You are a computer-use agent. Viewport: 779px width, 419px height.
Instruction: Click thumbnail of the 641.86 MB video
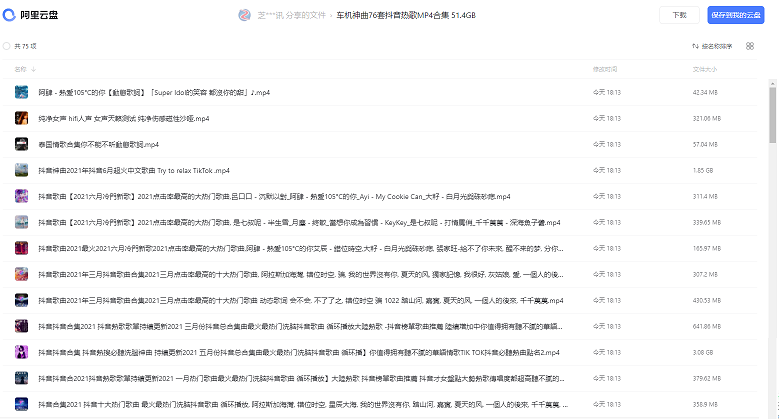pyautogui.click(x=21, y=326)
